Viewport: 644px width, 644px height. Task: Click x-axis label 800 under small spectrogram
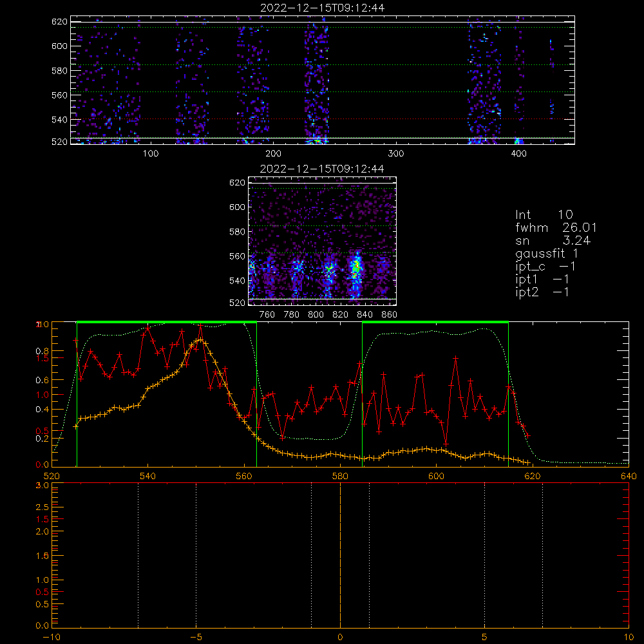[316, 315]
